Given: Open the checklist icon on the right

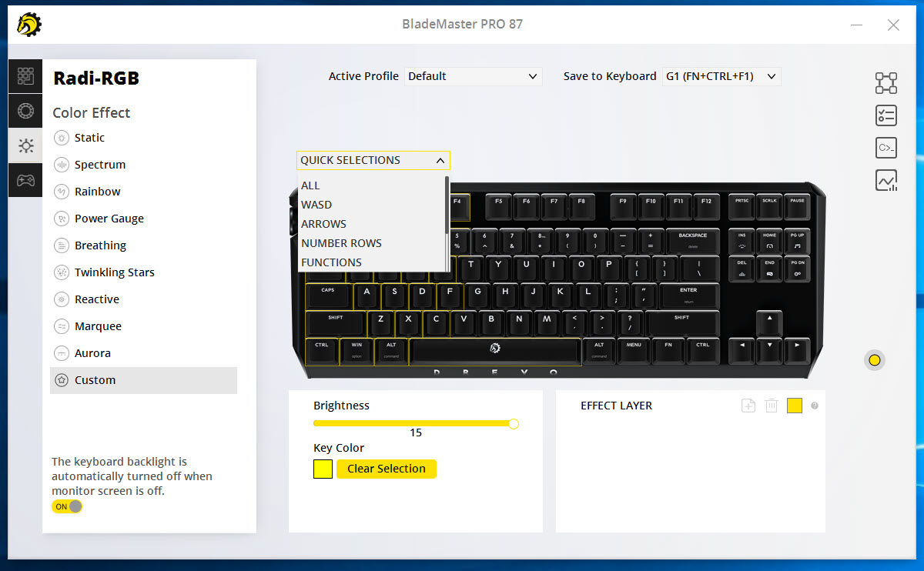Looking at the screenshot, I should click(886, 115).
